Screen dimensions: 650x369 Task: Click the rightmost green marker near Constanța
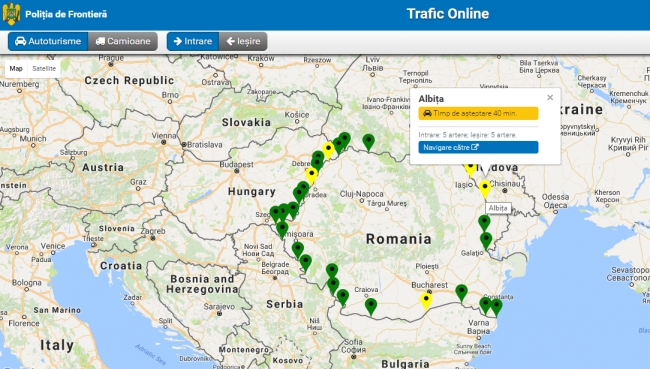496,307
